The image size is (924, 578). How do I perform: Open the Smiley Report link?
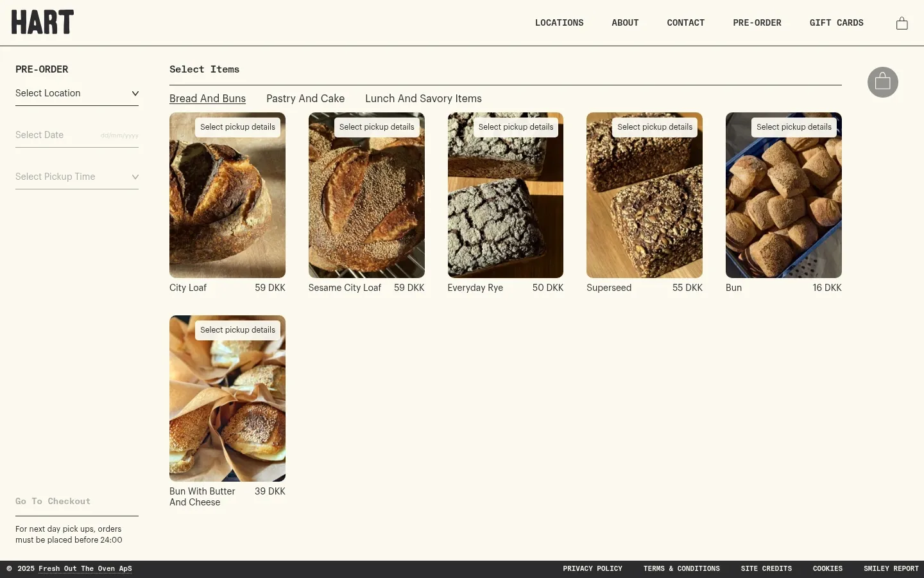point(891,569)
